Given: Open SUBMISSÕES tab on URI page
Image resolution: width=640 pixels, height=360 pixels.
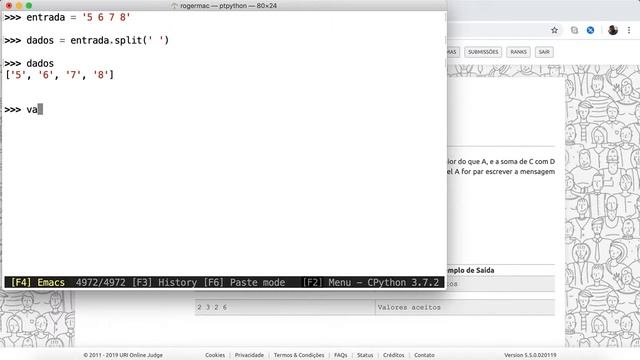Looking at the screenshot, I should click(x=483, y=52).
